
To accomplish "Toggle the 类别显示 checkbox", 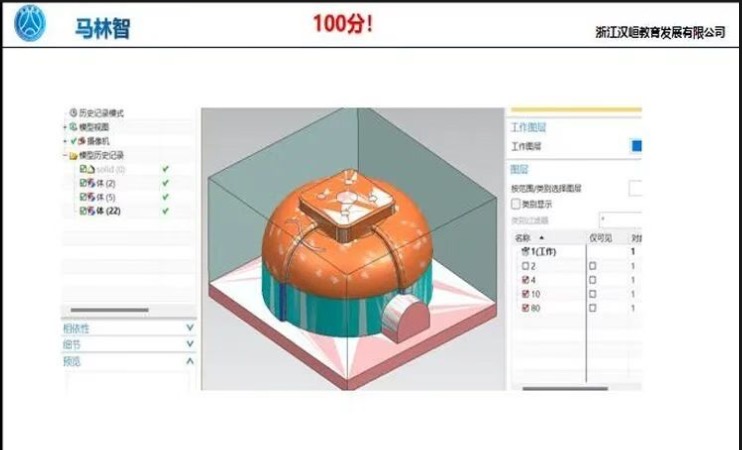I will [516, 204].
